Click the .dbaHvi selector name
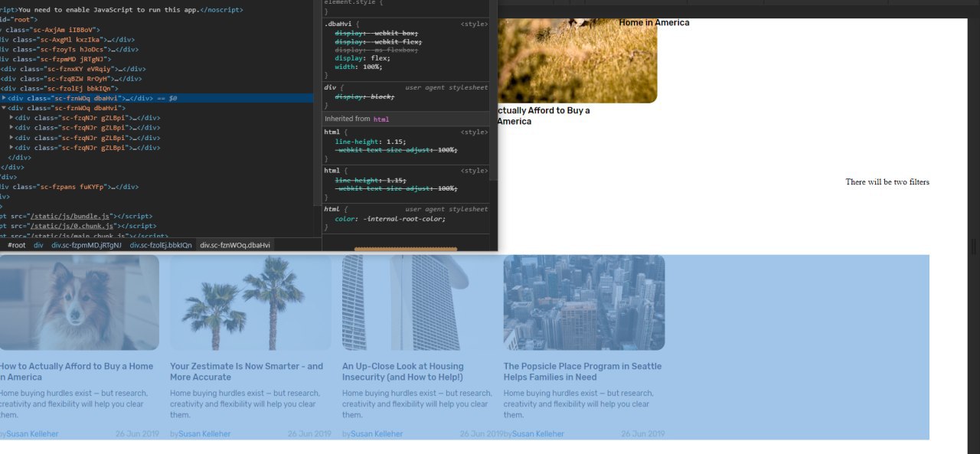The width and height of the screenshot is (980, 454). click(339, 24)
